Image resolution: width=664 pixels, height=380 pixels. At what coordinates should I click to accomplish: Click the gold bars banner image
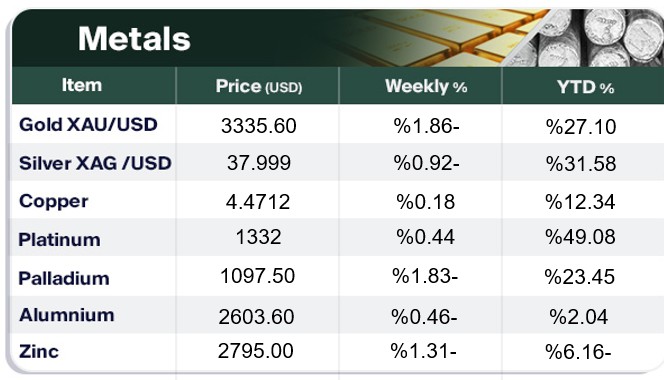[x=440, y=38]
